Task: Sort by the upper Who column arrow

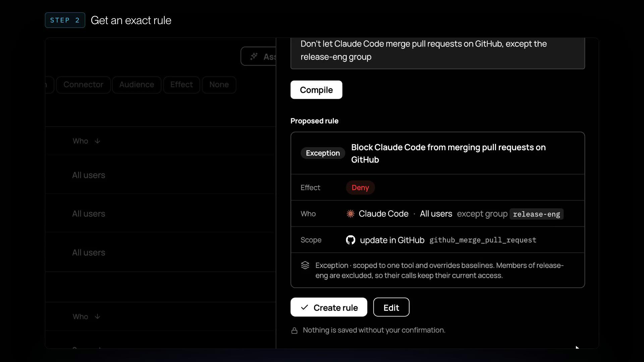Action: point(97,141)
